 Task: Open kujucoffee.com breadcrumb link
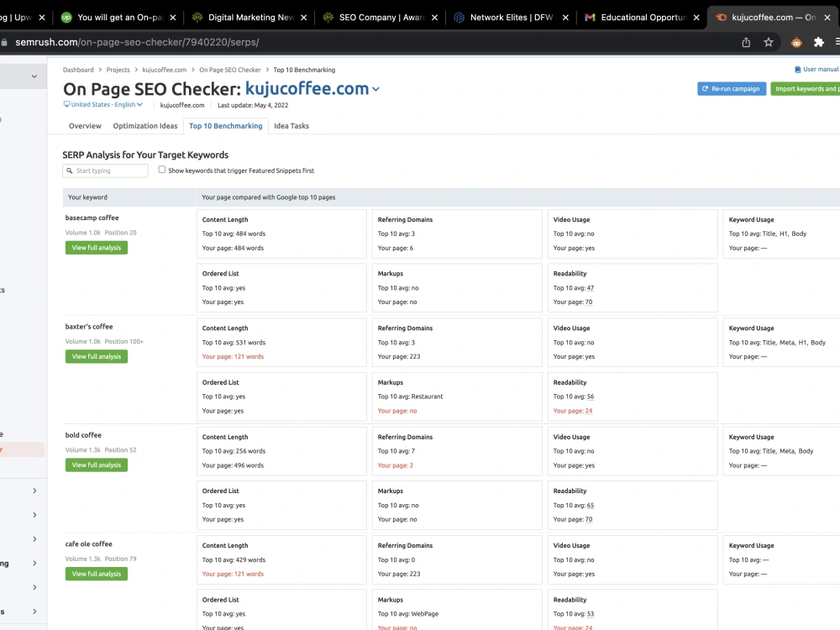pyautogui.click(x=165, y=71)
